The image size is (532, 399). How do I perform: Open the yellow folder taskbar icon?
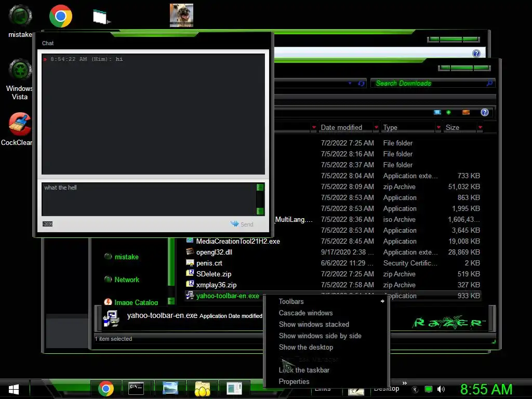coord(202,389)
